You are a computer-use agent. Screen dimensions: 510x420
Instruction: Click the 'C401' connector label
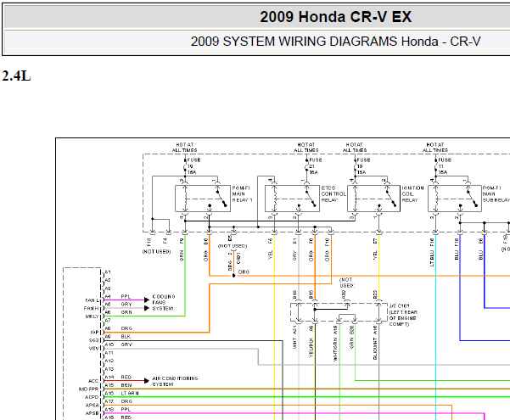[238, 258]
